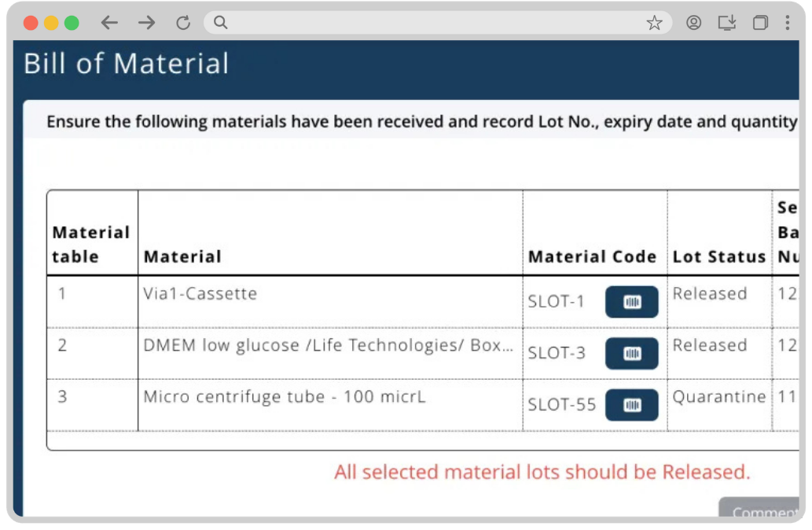Click the browser address bar field
812x530 pixels.
(x=432, y=23)
